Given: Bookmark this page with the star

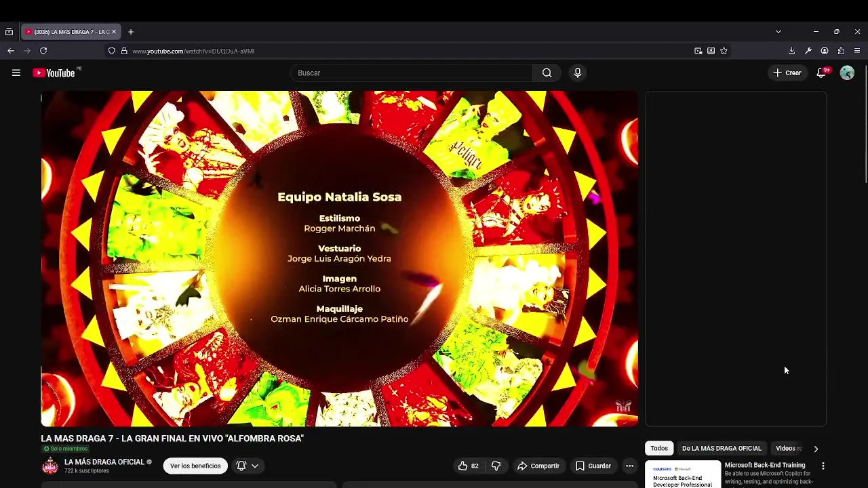Looking at the screenshot, I should [x=724, y=51].
